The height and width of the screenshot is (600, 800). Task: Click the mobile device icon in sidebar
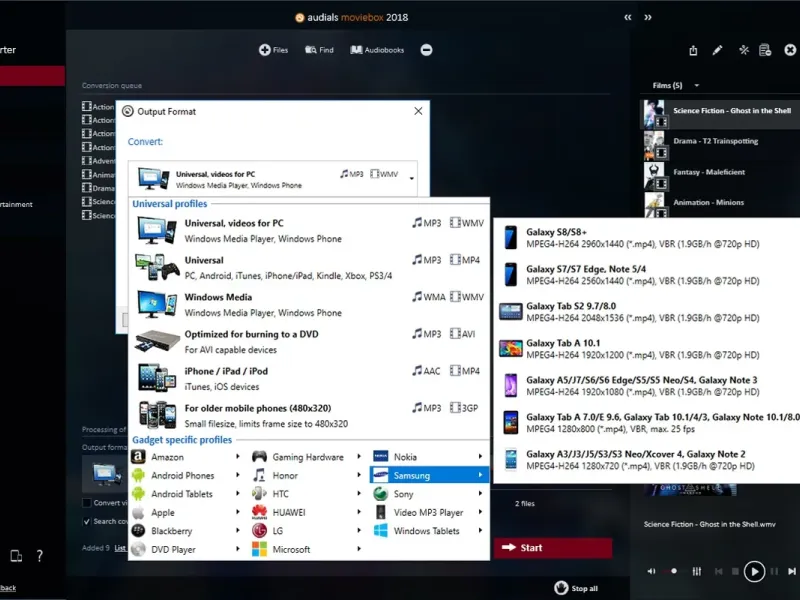[16, 556]
